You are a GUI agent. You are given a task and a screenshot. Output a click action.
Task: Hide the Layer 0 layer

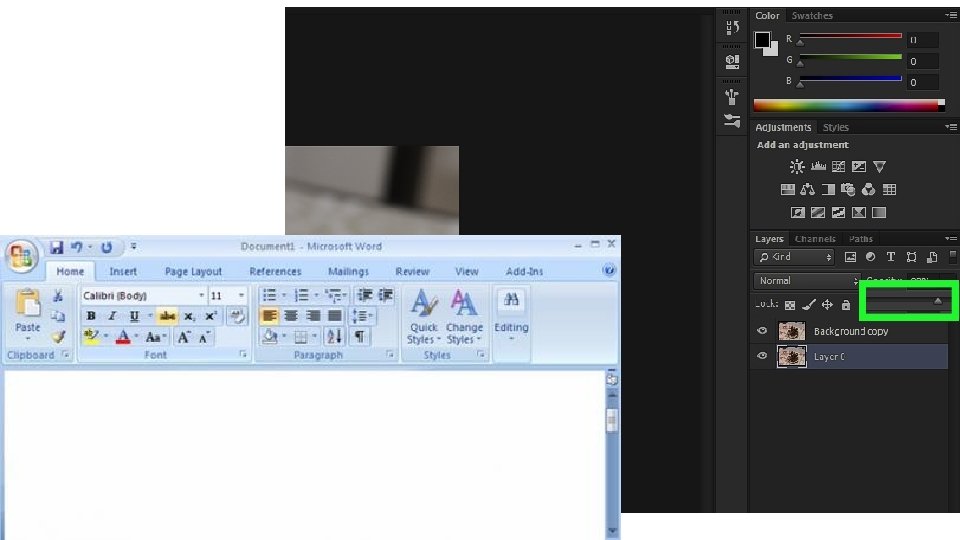762,356
